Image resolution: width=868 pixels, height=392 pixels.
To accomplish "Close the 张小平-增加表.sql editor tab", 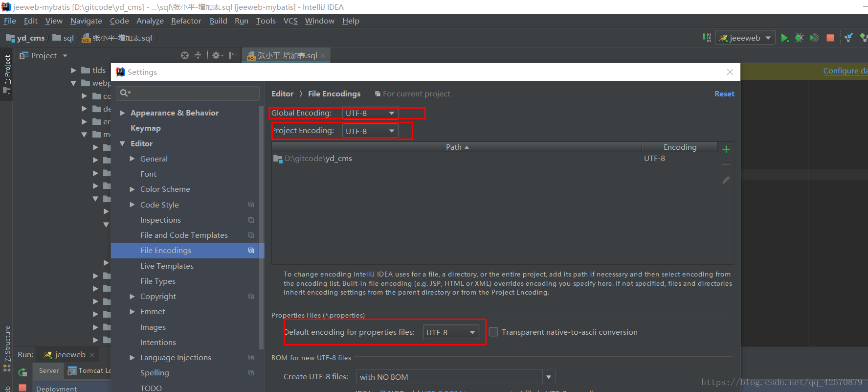I will (x=323, y=55).
